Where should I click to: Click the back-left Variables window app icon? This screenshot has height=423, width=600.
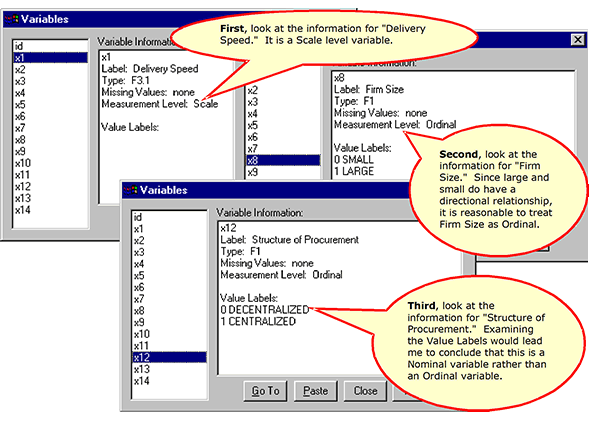pos(12,19)
